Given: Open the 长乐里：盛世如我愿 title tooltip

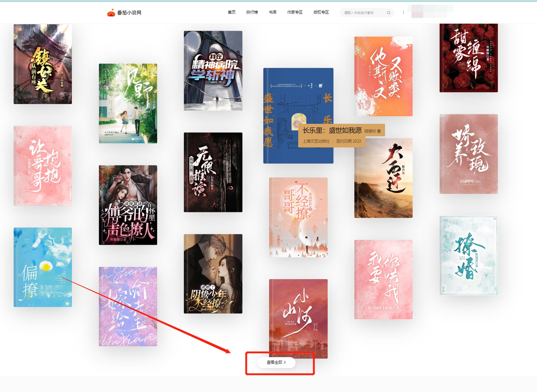Looking at the screenshot, I should click(332, 131).
